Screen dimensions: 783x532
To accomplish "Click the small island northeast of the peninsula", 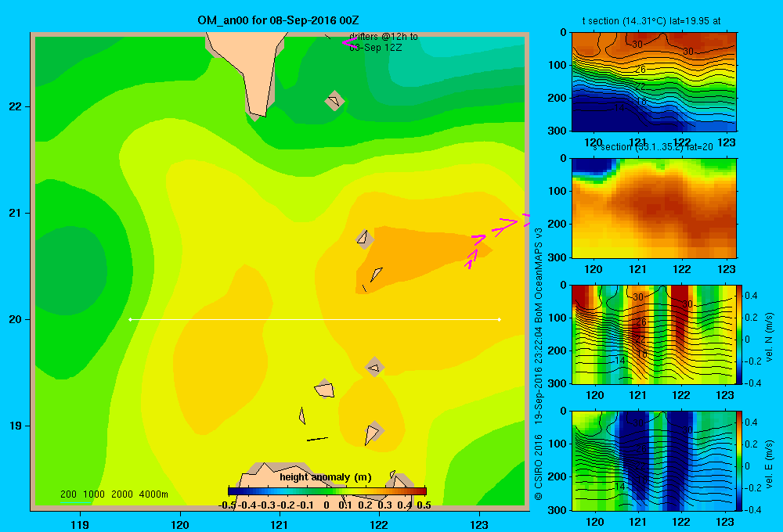I will click(x=334, y=101).
